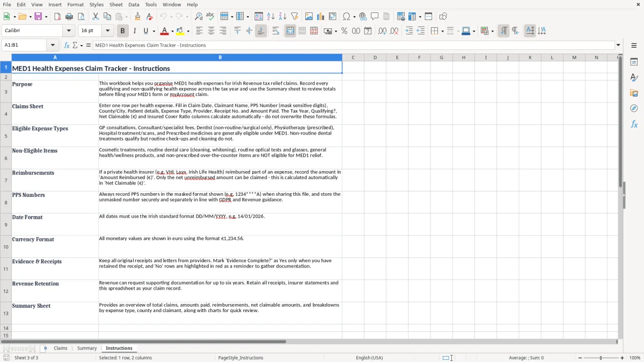Image resolution: width=644 pixels, height=362 pixels.
Task: Cut selection with scissors icon
Action: tap(95, 17)
